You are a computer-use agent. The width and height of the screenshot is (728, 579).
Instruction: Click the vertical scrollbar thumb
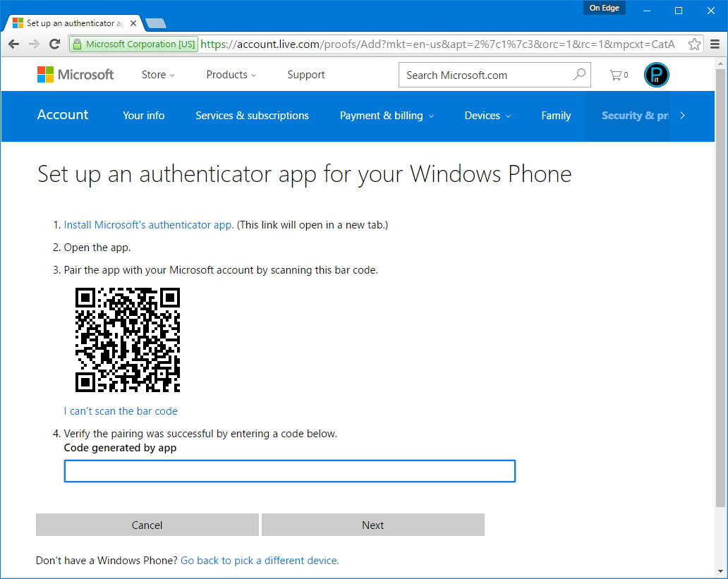(720, 288)
